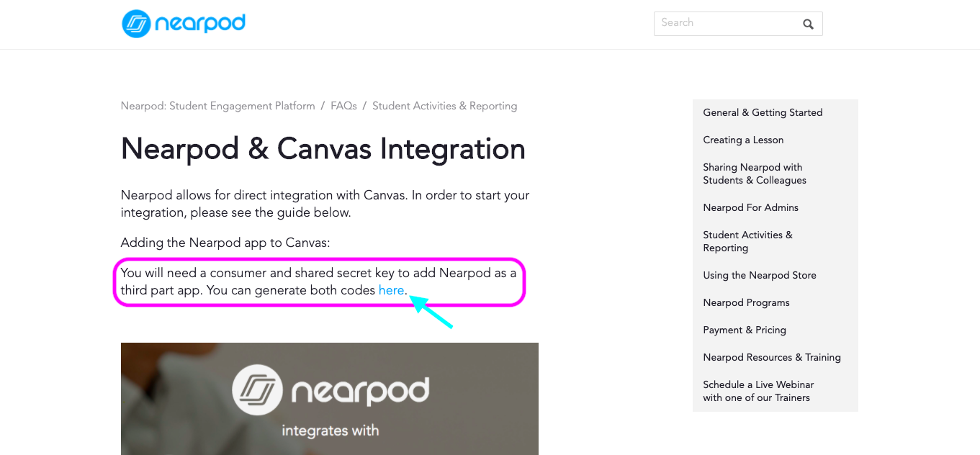980x455 pixels.
Task: Click Schedule a Live Webinar with Trainers
Action: 758,391
